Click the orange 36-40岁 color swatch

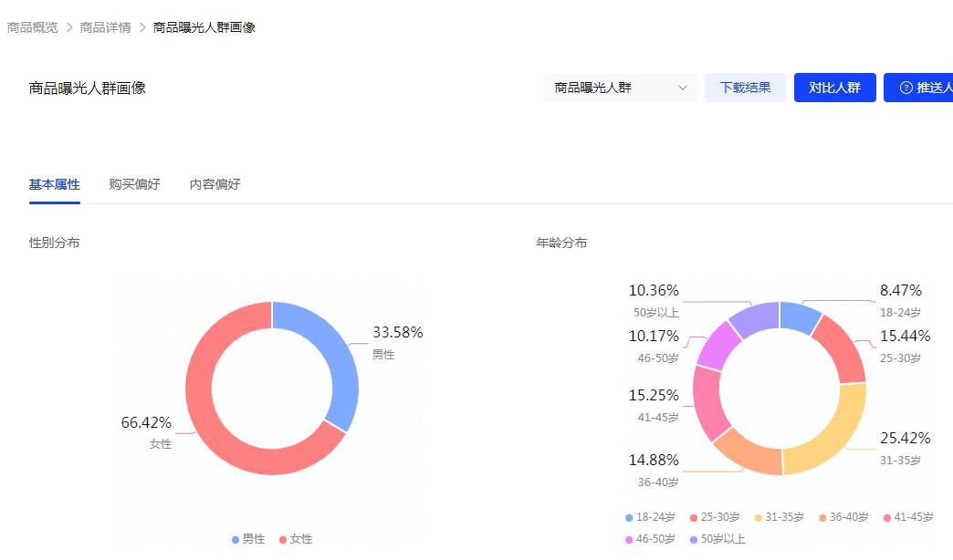(x=822, y=517)
